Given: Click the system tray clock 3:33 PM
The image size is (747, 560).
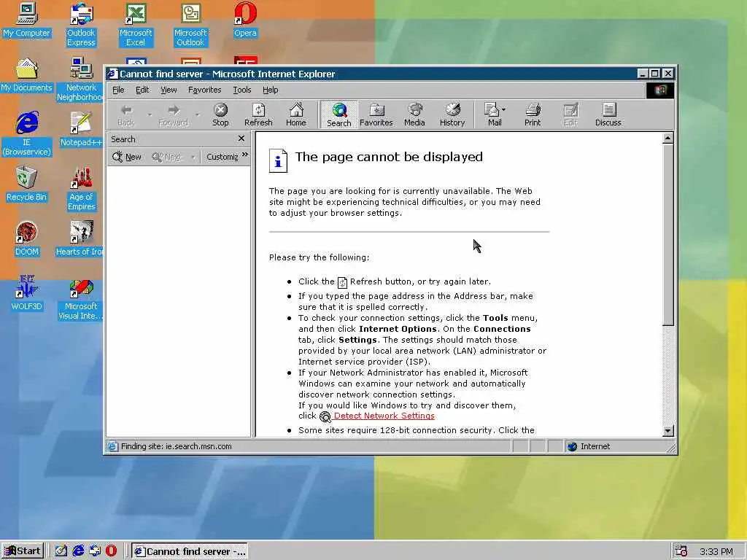Looking at the screenshot, I should pos(716,551).
